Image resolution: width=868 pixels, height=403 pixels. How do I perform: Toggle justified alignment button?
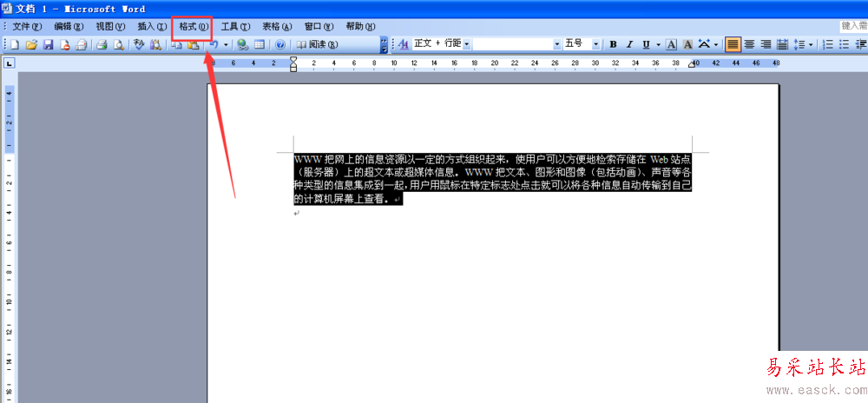pos(733,44)
